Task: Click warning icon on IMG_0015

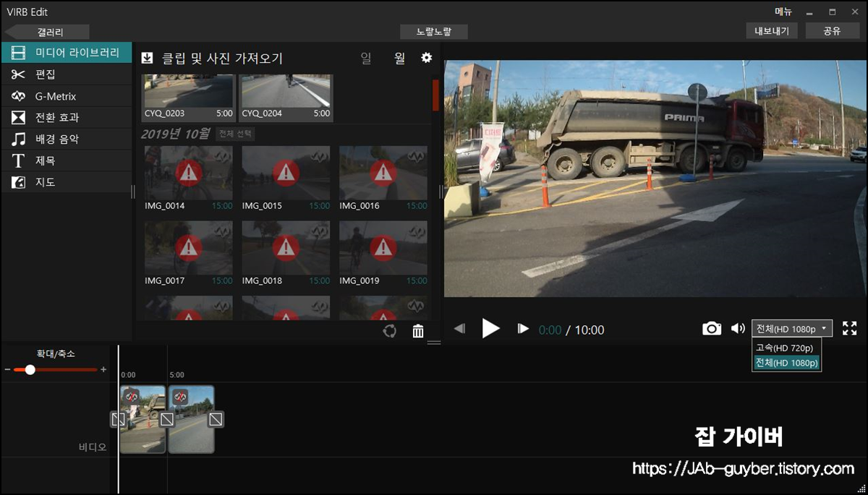Action: click(x=286, y=173)
